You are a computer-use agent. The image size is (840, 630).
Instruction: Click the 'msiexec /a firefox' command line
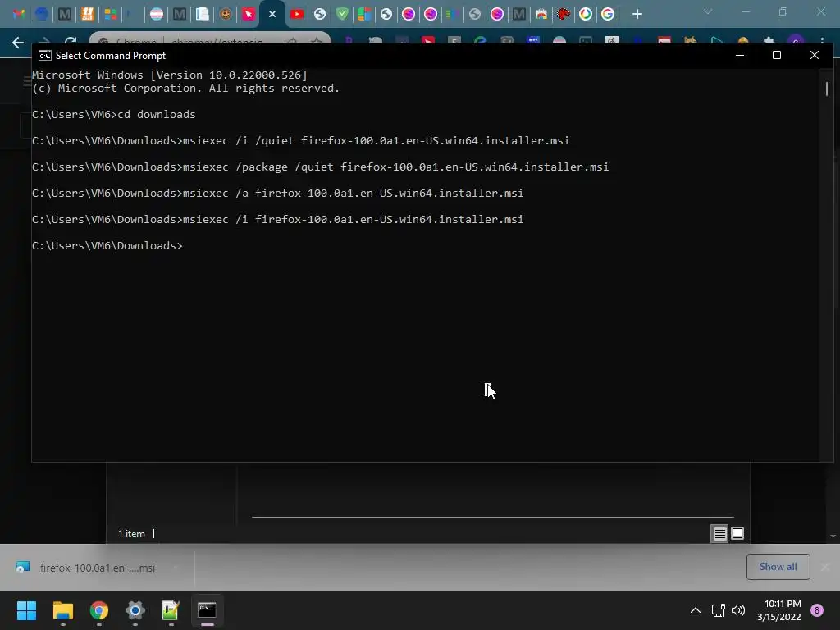[277, 194]
